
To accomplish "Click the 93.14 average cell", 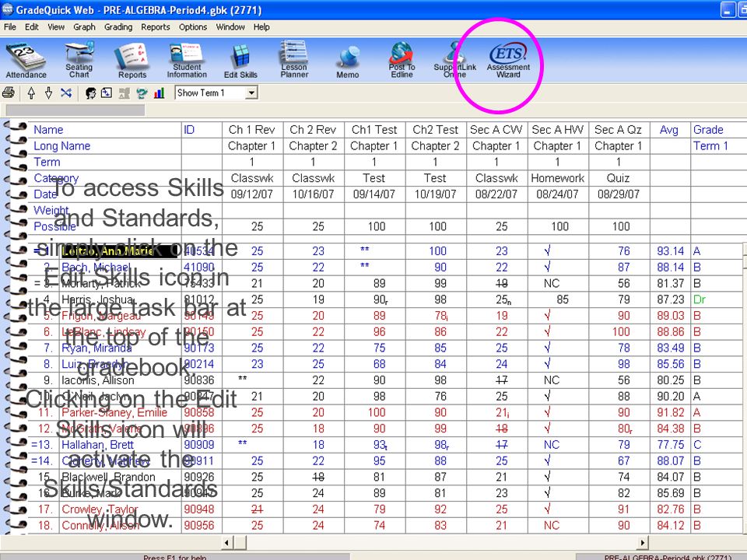I will point(670,251).
